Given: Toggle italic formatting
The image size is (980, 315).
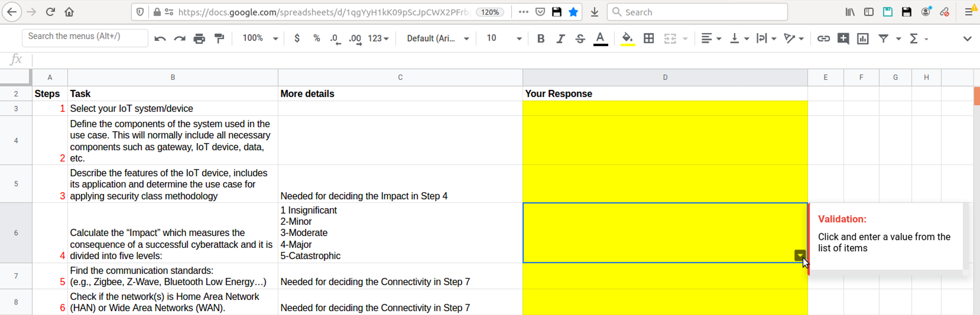Looking at the screenshot, I should tap(560, 38).
